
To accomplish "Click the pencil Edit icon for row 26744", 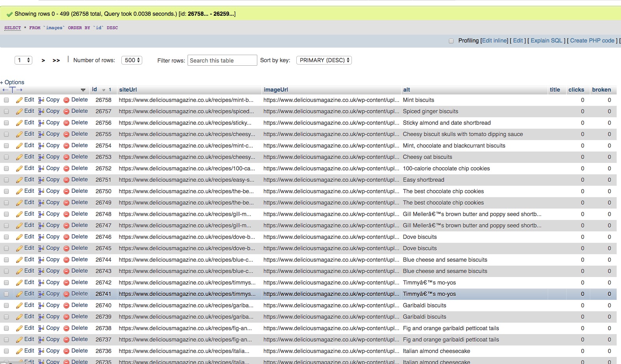I will click(x=19, y=260).
